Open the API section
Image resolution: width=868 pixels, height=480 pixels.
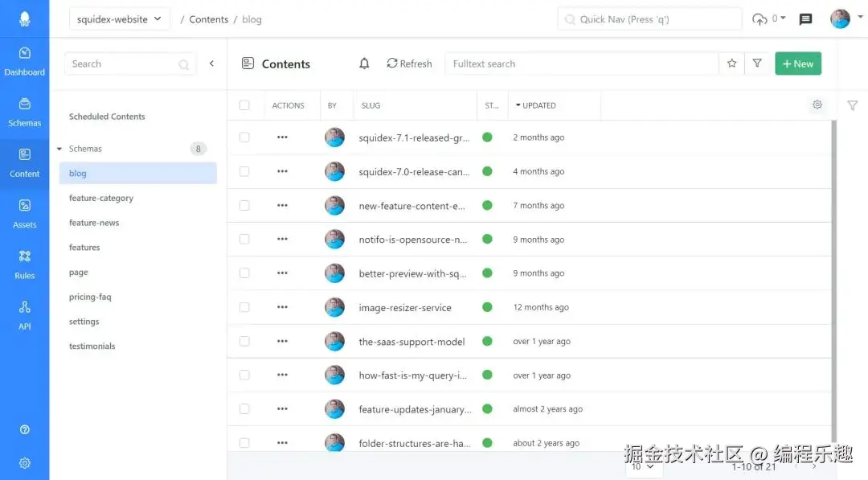24,316
